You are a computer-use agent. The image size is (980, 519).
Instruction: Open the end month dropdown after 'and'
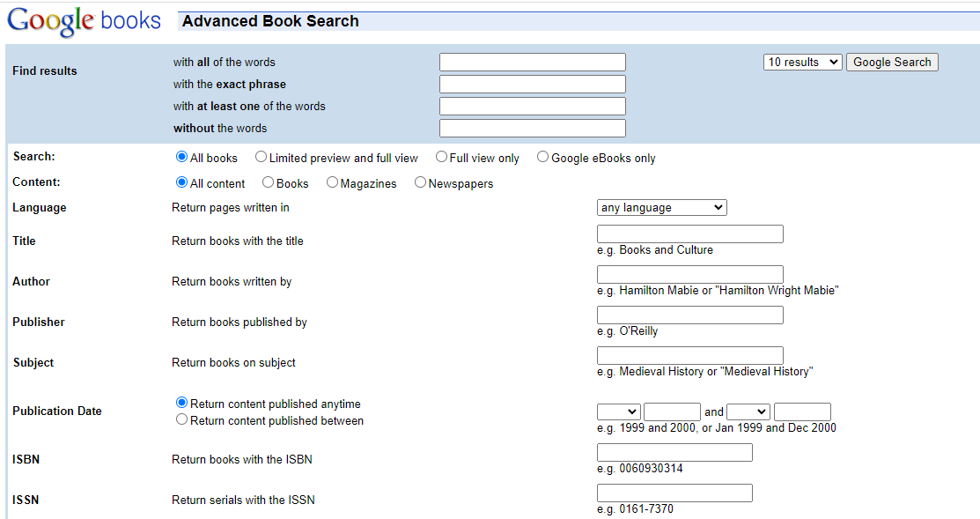coord(748,411)
